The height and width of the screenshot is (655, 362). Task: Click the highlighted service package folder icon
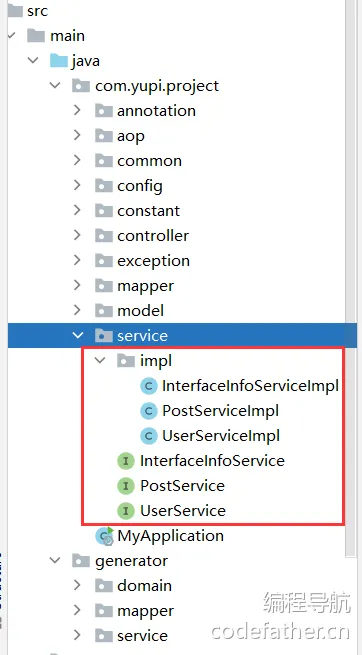104,335
